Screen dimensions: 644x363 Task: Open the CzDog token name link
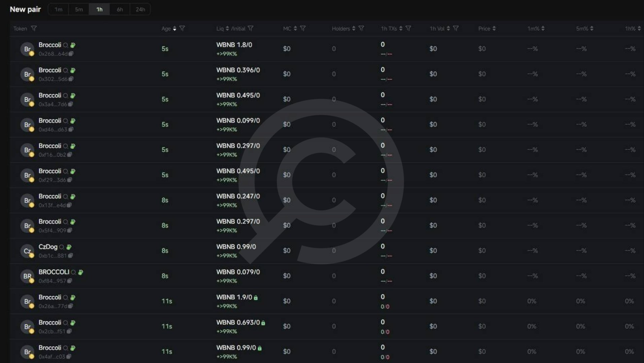[48, 247]
